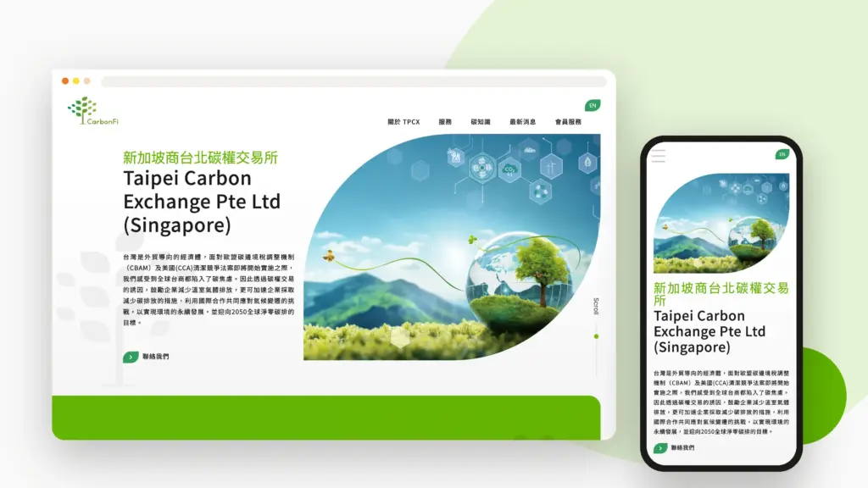The image size is (868, 488).
Task: Click the desktop hero globe-and-tree image
Action: 452,247
